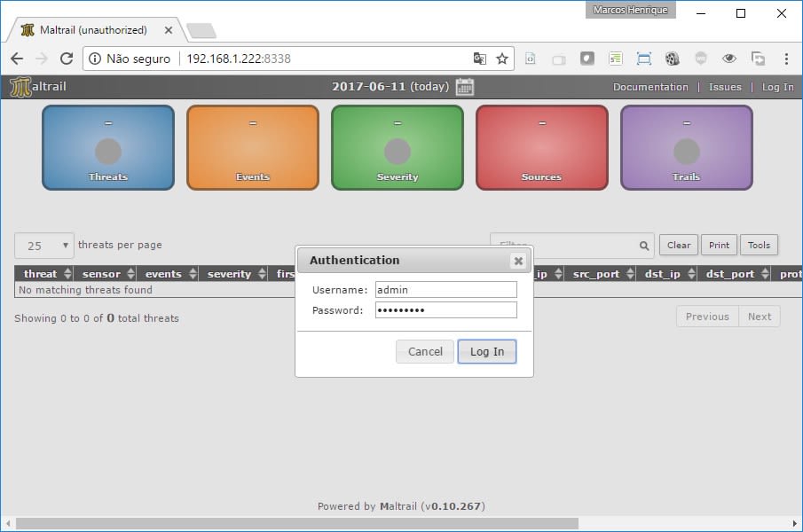The height and width of the screenshot is (532, 803).
Task: Sort table by threat column
Action: click(44, 274)
